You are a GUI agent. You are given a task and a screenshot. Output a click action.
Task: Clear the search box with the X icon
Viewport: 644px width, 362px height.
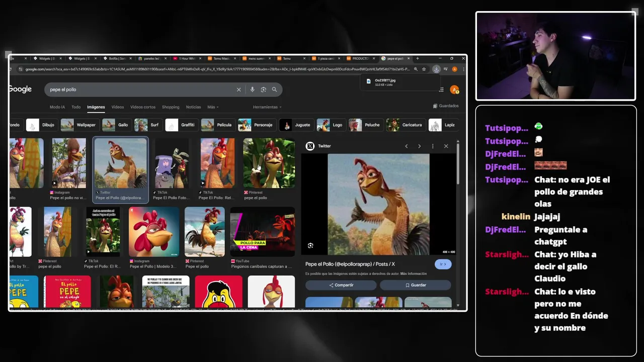tap(238, 89)
